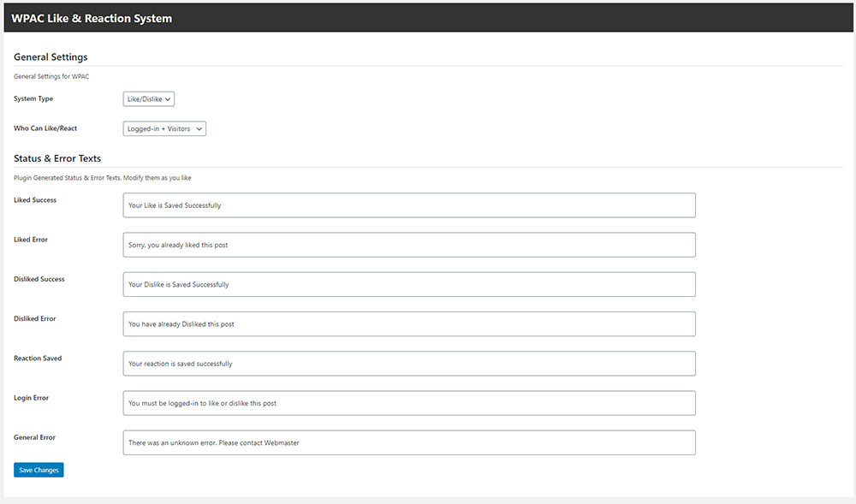Click the 'Sorry, you already liked this post' field

409,245
